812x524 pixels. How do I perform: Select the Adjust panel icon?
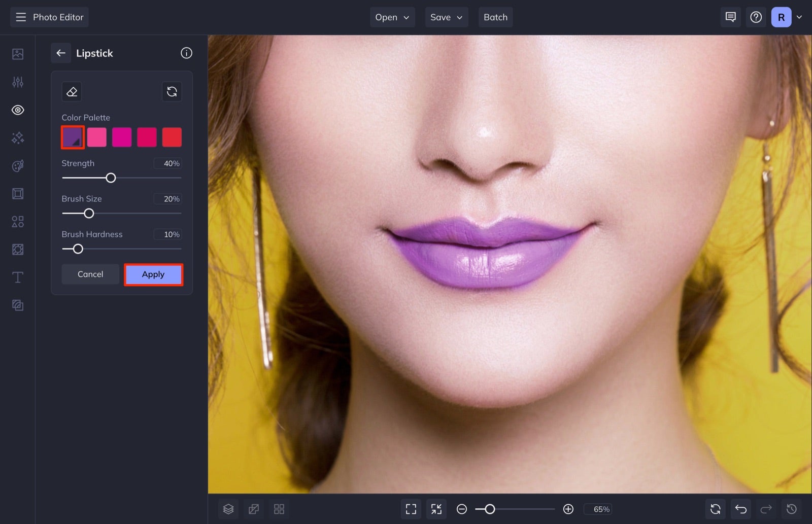tap(17, 82)
